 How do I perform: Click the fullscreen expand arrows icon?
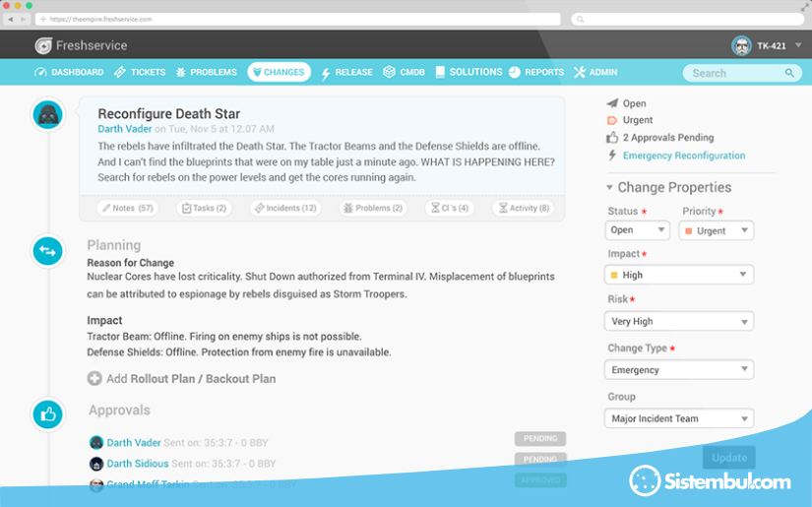[x=805, y=7]
